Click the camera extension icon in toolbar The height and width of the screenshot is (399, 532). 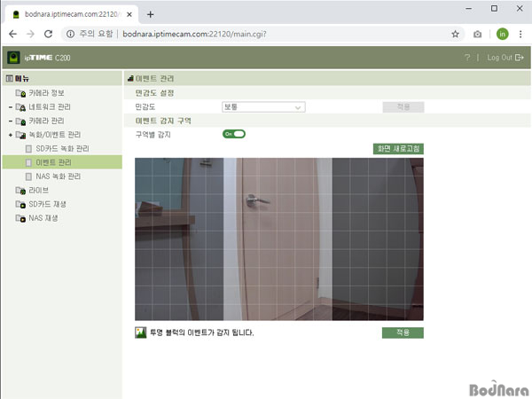478,34
